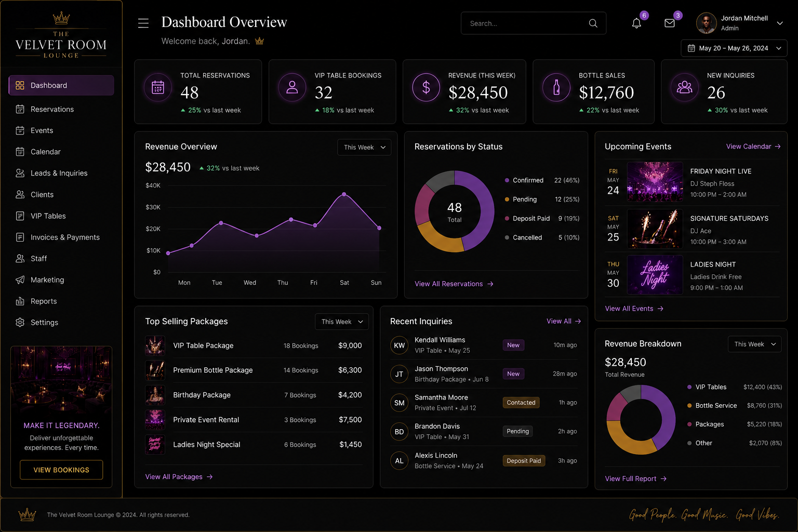Click the Ladies Night Special package name

[206, 445]
